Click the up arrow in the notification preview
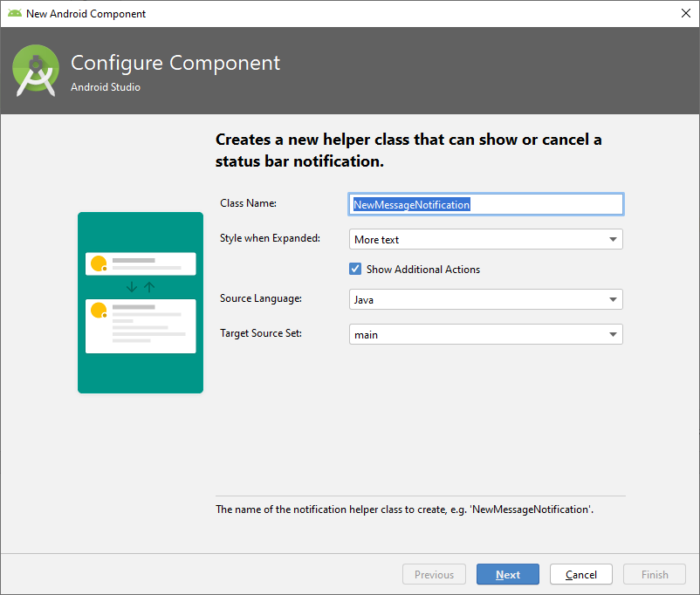This screenshot has width=700, height=595. (x=149, y=287)
